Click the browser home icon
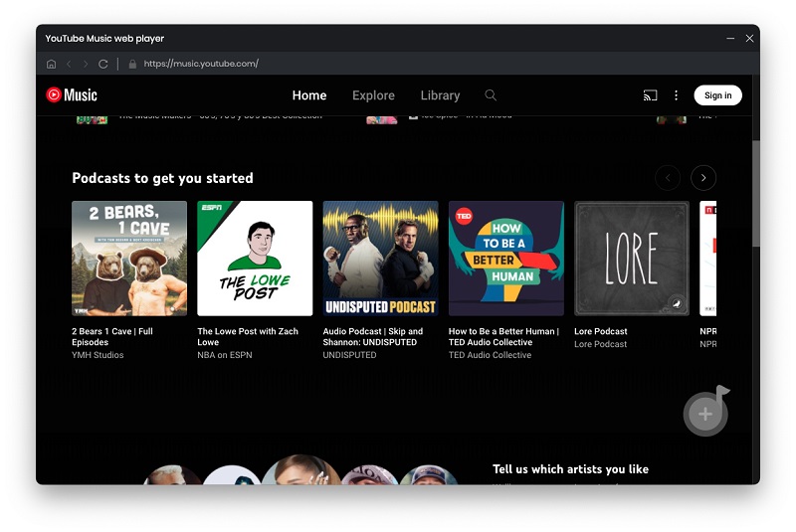 click(x=52, y=64)
